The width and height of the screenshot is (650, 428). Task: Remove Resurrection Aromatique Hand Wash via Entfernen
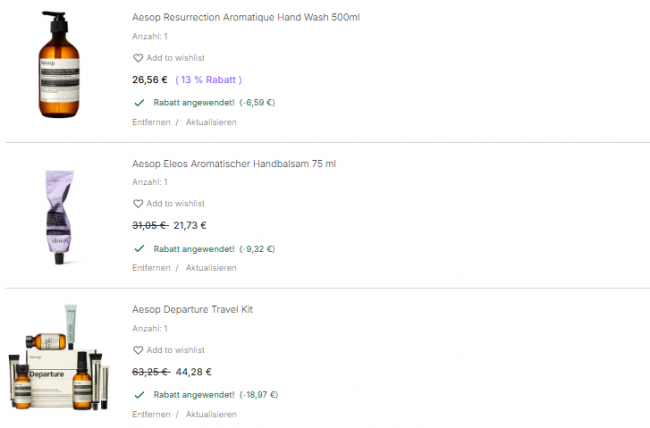(x=151, y=122)
